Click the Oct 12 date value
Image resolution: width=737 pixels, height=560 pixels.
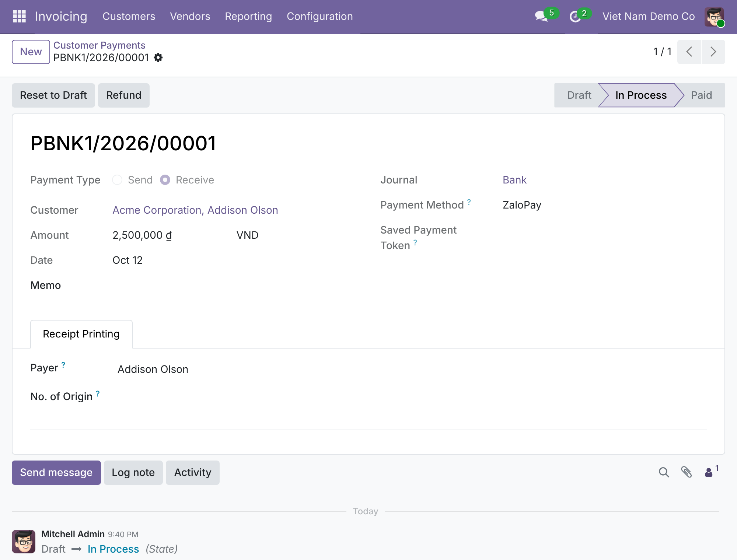pyautogui.click(x=128, y=260)
